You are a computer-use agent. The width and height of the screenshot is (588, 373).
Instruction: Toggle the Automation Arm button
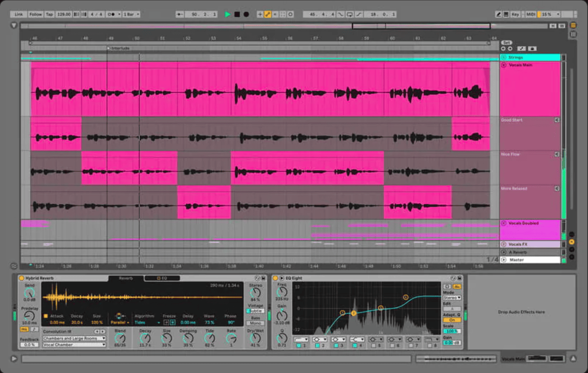point(268,14)
